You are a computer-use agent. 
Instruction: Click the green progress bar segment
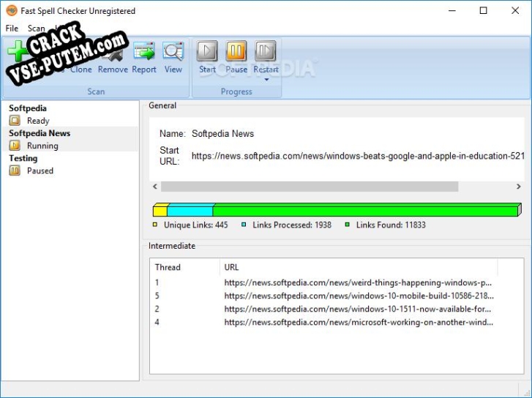[365, 211]
